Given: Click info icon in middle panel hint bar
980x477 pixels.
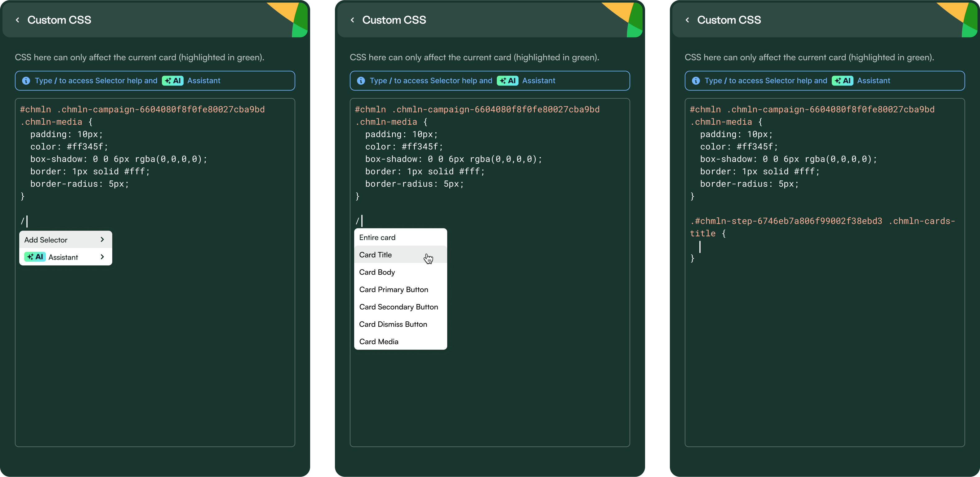Looking at the screenshot, I should [x=361, y=81].
